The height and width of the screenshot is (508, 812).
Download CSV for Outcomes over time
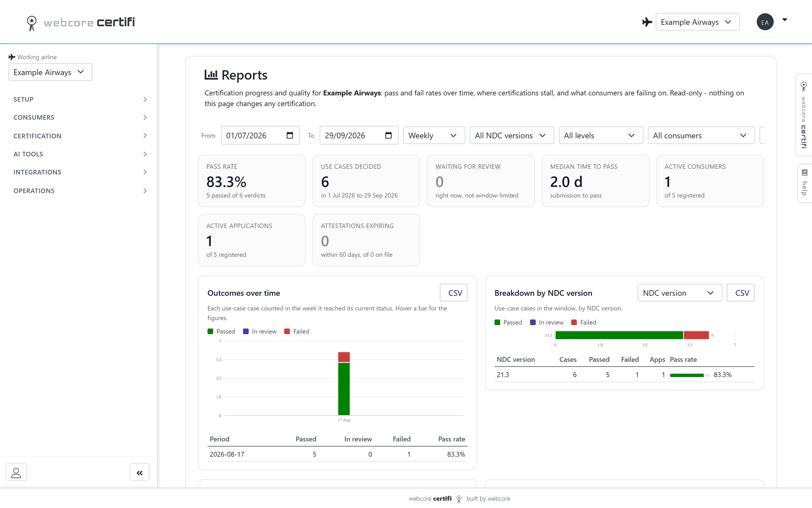[454, 293]
